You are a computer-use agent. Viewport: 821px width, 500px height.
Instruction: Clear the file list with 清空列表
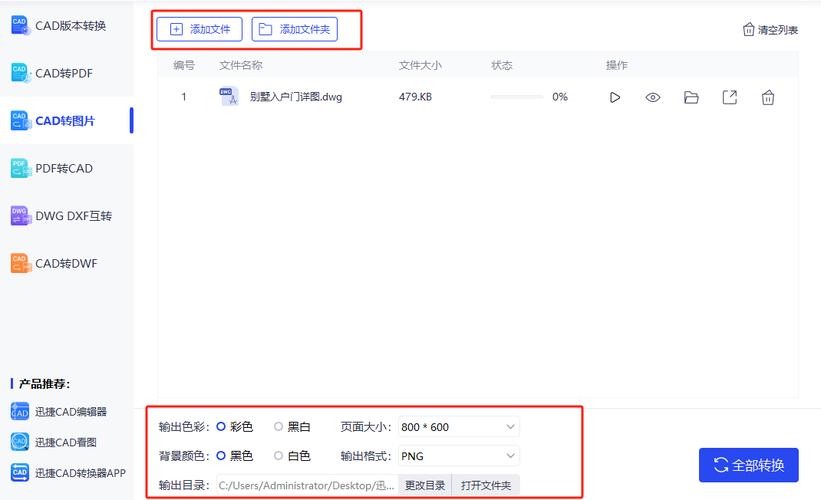770,30
